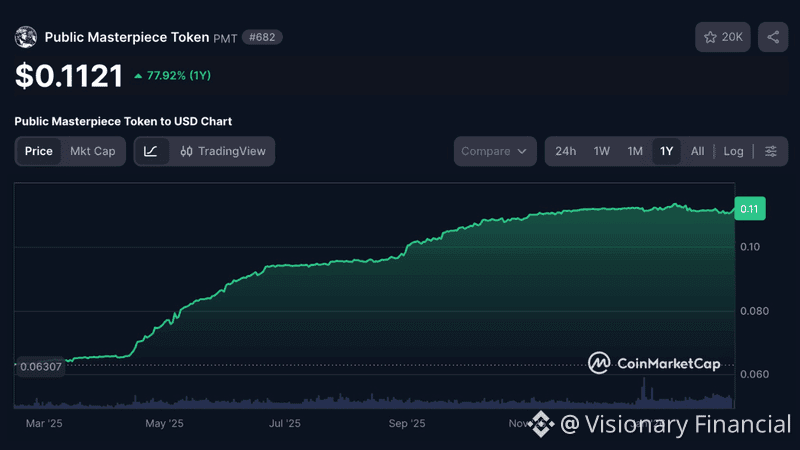800x450 pixels.
Task: Click the Jul '25 axis label
Action: coord(285,423)
